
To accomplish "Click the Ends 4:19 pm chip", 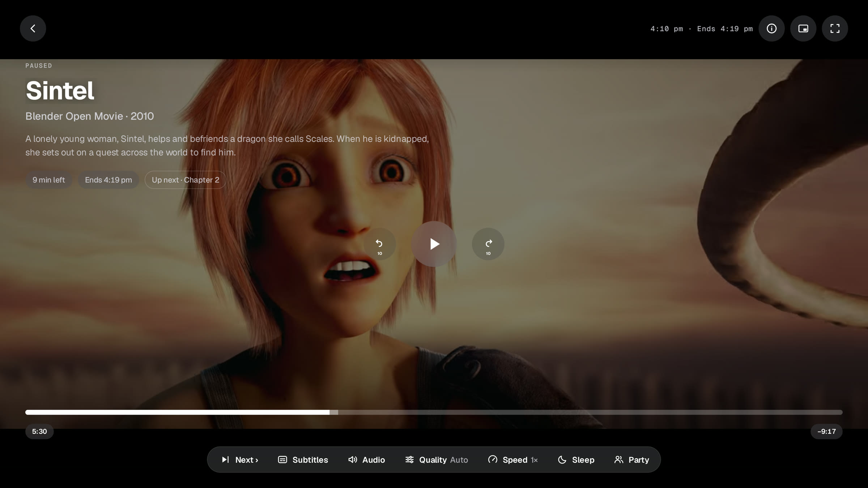I will (109, 180).
